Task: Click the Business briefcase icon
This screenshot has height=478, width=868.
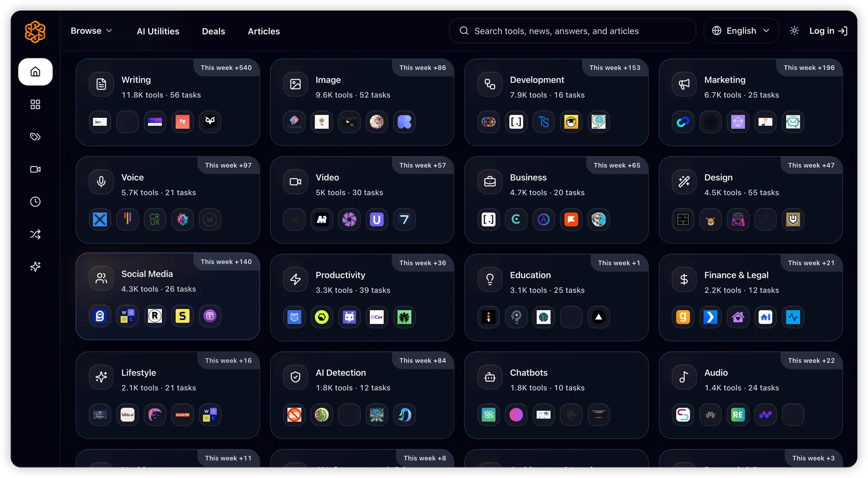Action: tap(490, 182)
